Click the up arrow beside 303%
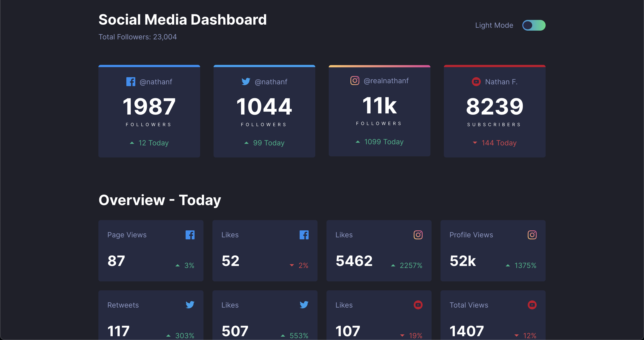This screenshot has width=644, height=340. (x=169, y=336)
